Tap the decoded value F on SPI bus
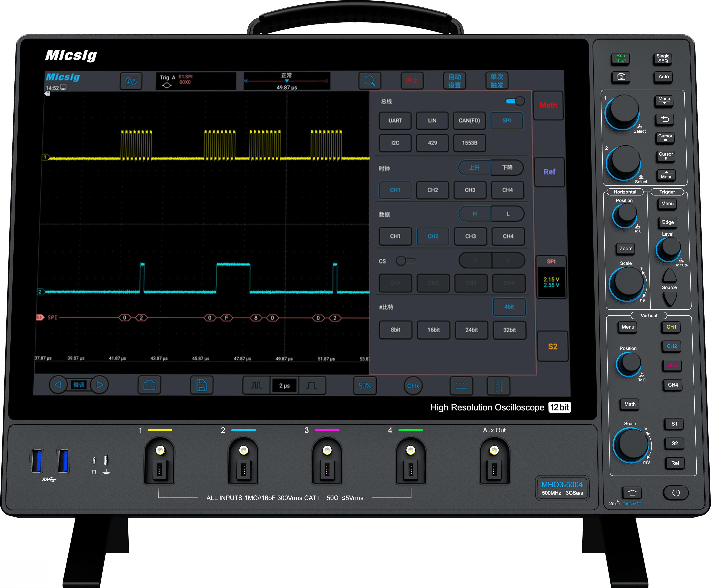The height and width of the screenshot is (588, 711). [x=226, y=318]
